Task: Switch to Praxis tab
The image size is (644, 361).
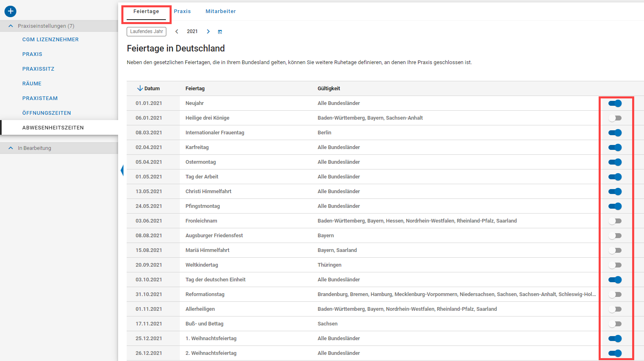Action: pyautogui.click(x=182, y=11)
